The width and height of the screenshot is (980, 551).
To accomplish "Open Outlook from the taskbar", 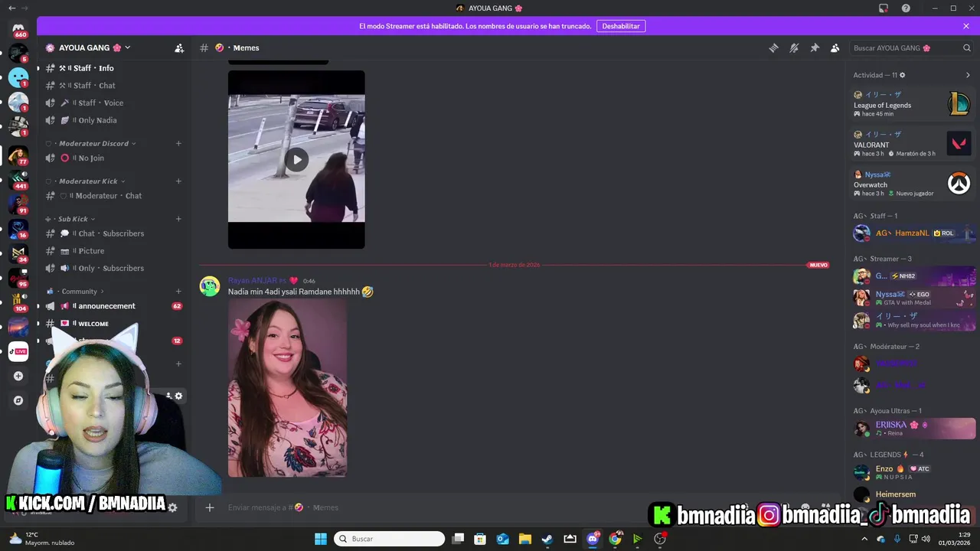I will pyautogui.click(x=503, y=539).
